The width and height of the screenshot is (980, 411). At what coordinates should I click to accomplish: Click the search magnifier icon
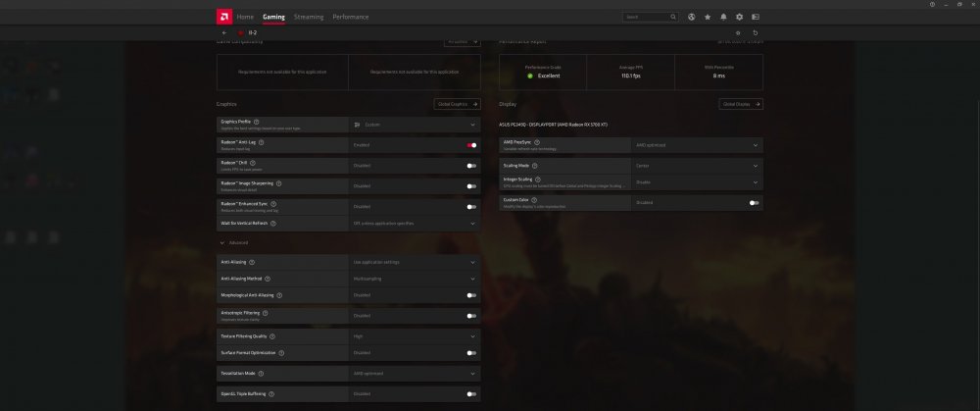(x=673, y=17)
